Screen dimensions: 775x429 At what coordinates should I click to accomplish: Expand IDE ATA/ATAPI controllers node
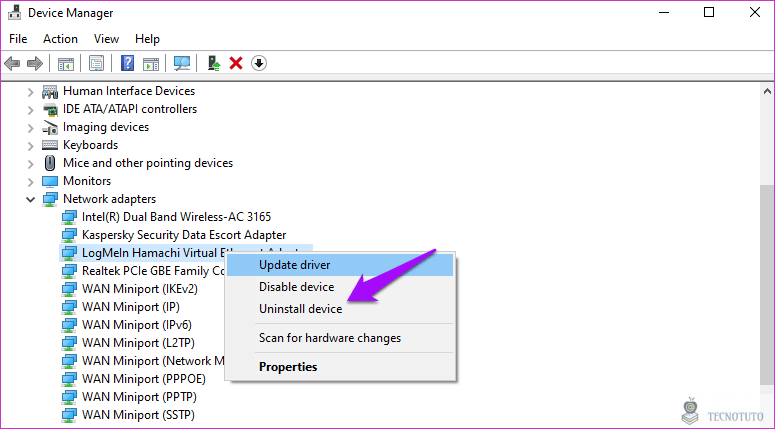(31, 109)
